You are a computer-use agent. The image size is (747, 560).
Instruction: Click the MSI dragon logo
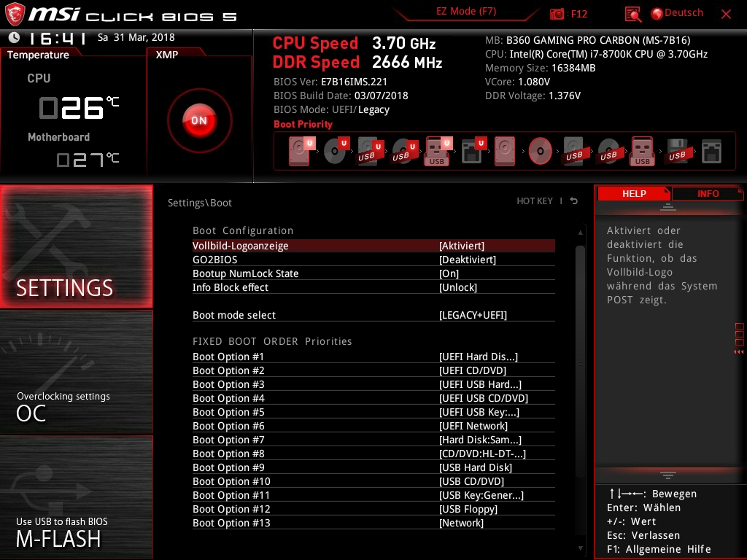tap(15, 14)
